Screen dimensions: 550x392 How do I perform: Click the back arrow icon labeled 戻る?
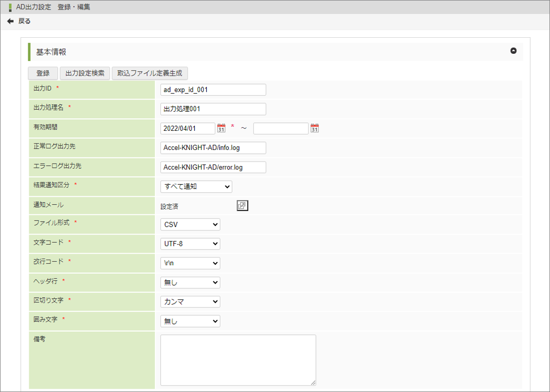click(11, 21)
